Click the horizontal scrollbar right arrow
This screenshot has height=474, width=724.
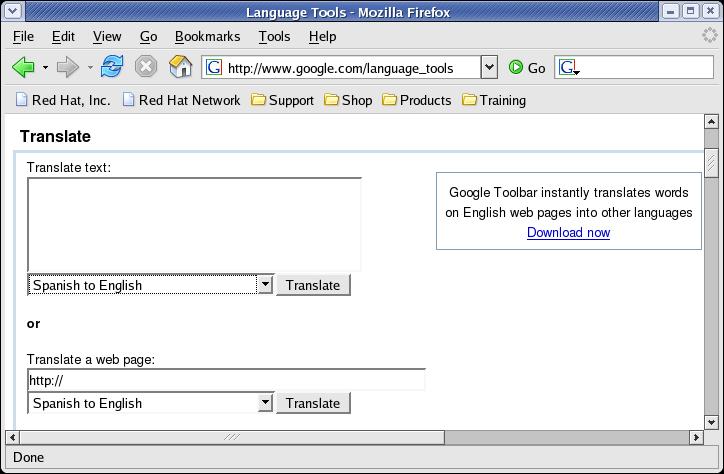(x=696, y=437)
